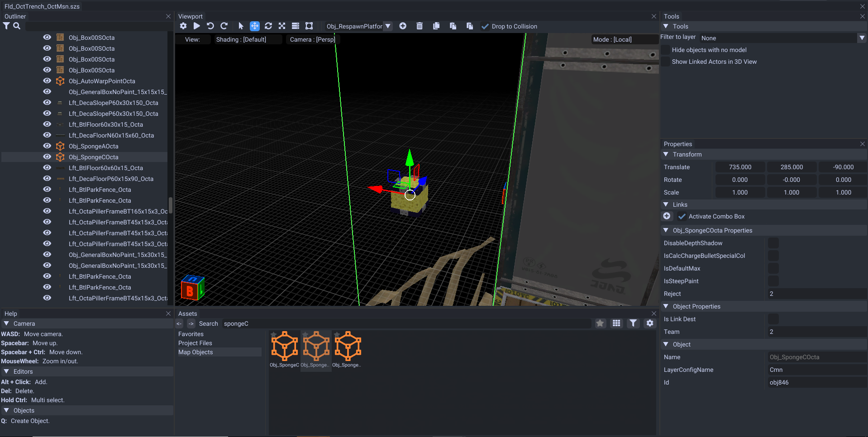Image resolution: width=868 pixels, height=437 pixels.
Task: Select the pointer selection tool
Action: 241,26
